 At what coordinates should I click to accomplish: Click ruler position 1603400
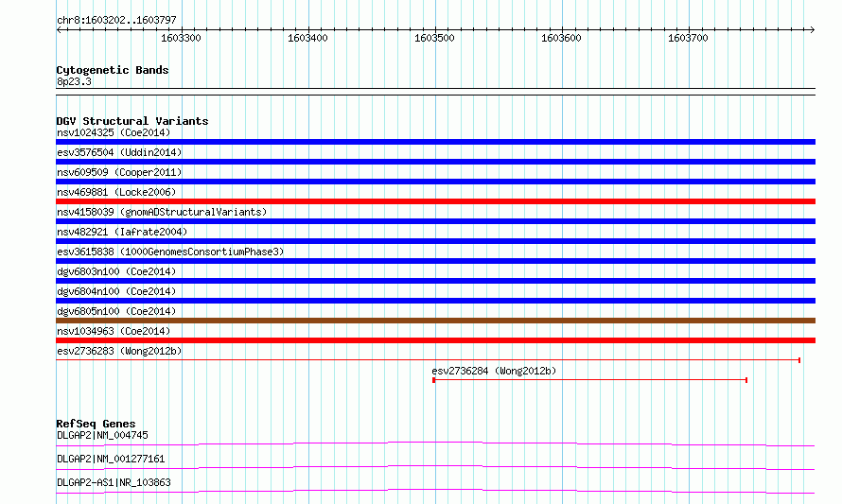coord(307,38)
